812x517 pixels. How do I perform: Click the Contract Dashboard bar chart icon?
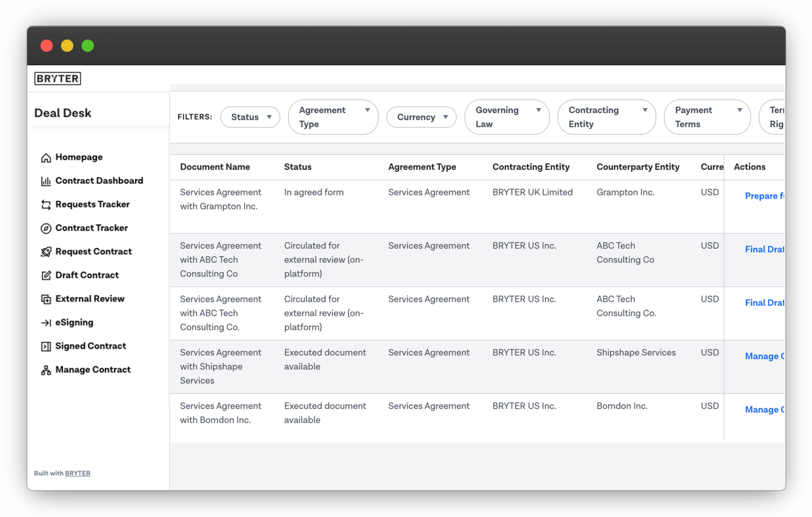(x=46, y=181)
